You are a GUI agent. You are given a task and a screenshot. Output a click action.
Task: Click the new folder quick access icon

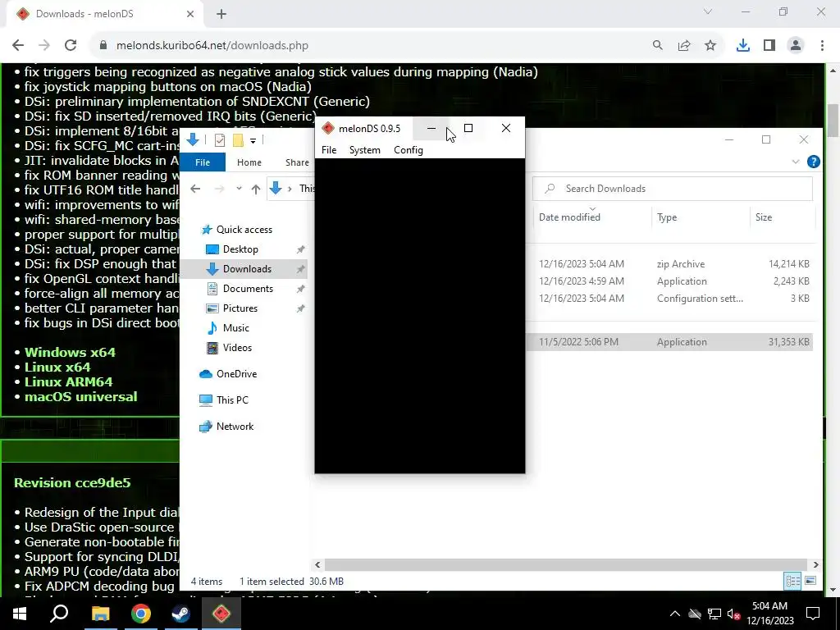click(238, 140)
